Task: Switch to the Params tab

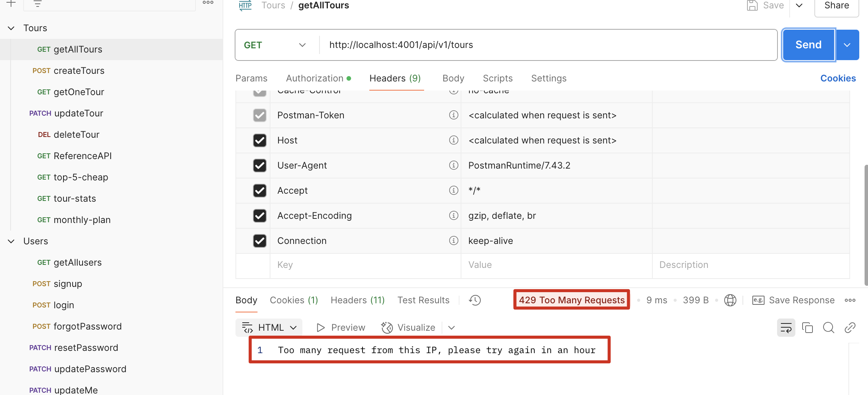Action: coord(251,78)
